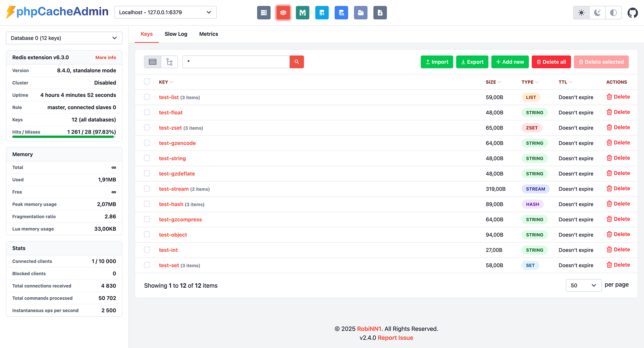Click the 319,00B size value

[495, 189]
